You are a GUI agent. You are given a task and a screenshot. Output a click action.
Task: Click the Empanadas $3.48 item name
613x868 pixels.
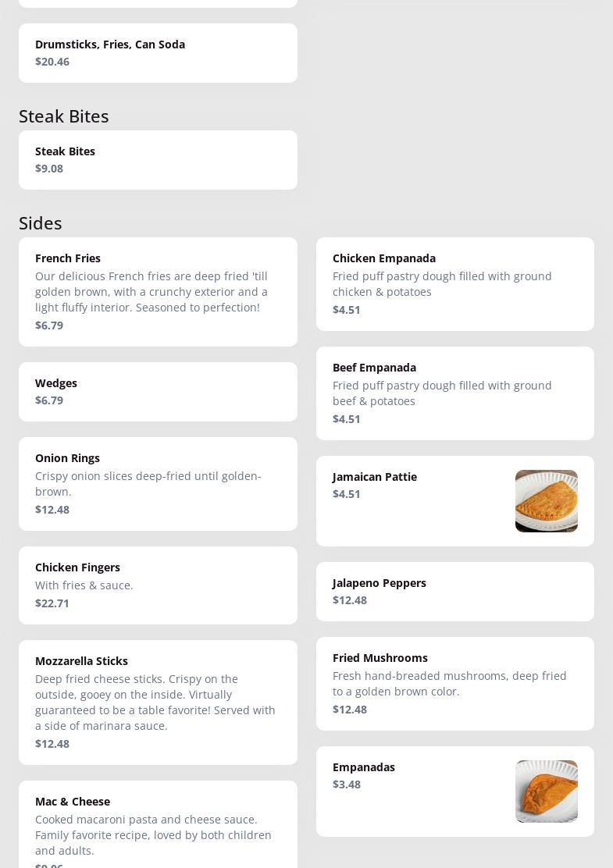(x=364, y=767)
